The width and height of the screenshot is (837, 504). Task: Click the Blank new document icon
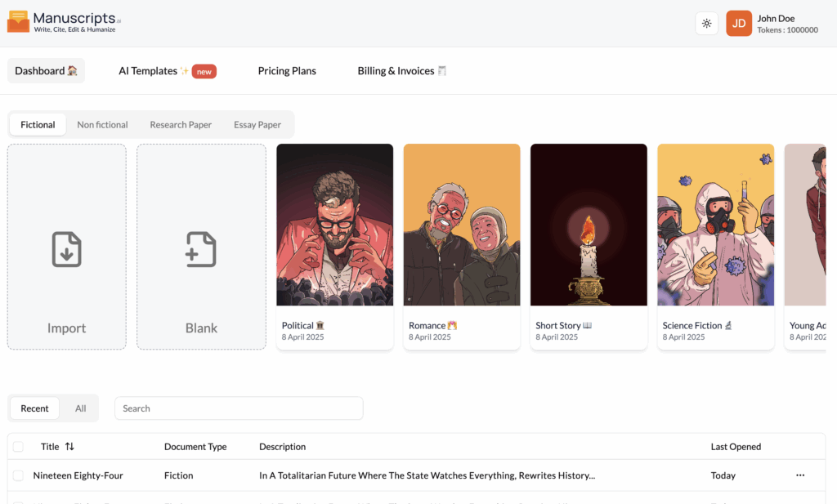coord(201,249)
